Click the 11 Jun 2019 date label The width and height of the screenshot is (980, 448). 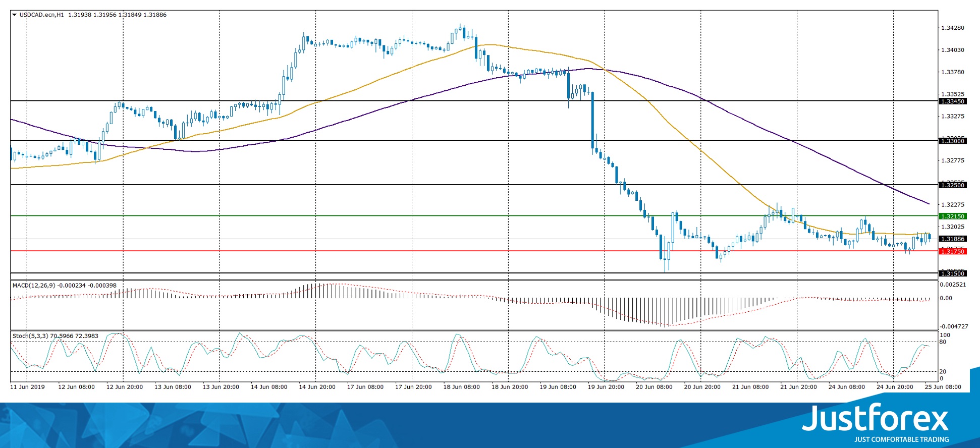pyautogui.click(x=28, y=387)
